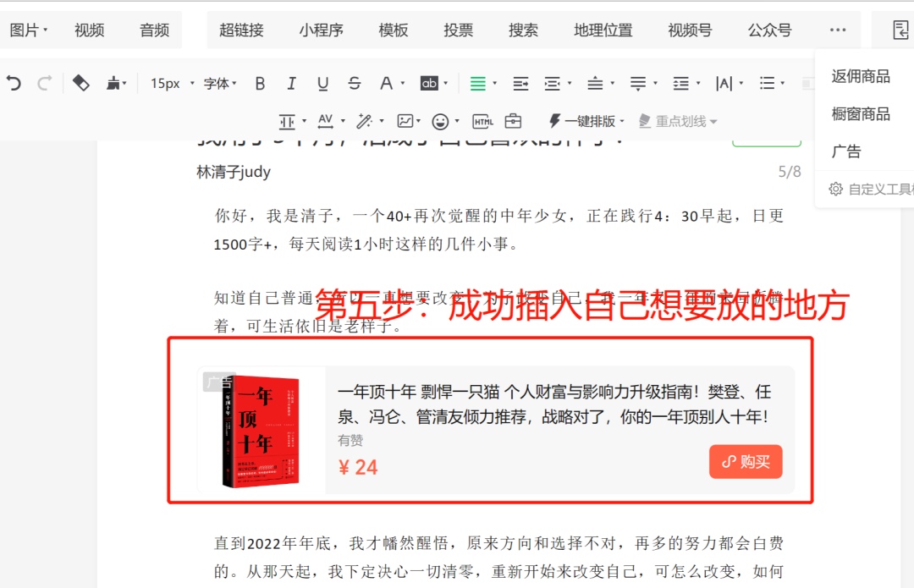Open the HTML source code editor icon
The image size is (914, 588).
[482, 121]
